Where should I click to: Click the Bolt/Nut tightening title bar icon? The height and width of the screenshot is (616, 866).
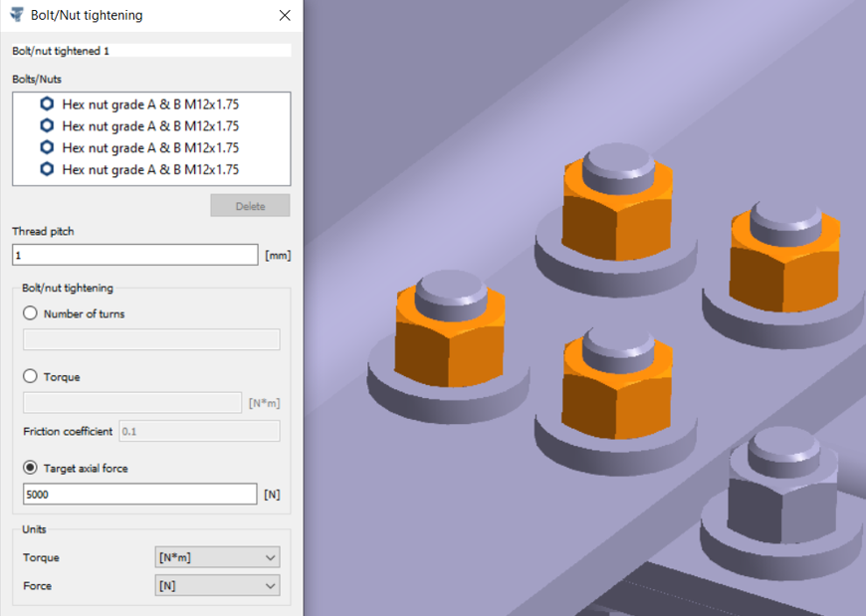[16, 16]
